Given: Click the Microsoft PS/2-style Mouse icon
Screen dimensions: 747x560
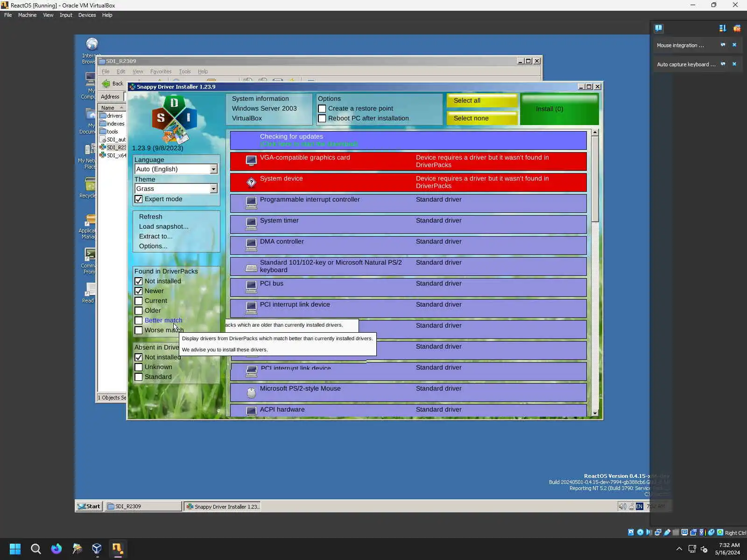Looking at the screenshot, I should 251,393.
